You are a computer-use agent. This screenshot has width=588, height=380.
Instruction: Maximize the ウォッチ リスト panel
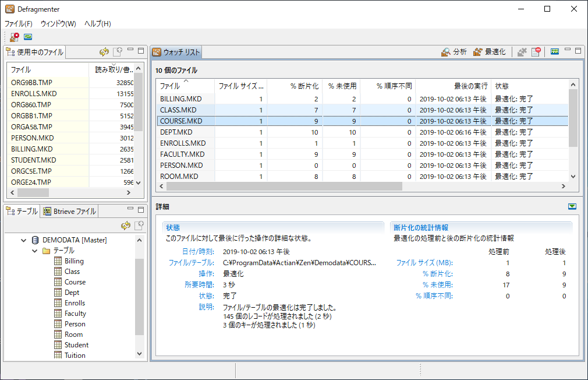tap(578, 51)
